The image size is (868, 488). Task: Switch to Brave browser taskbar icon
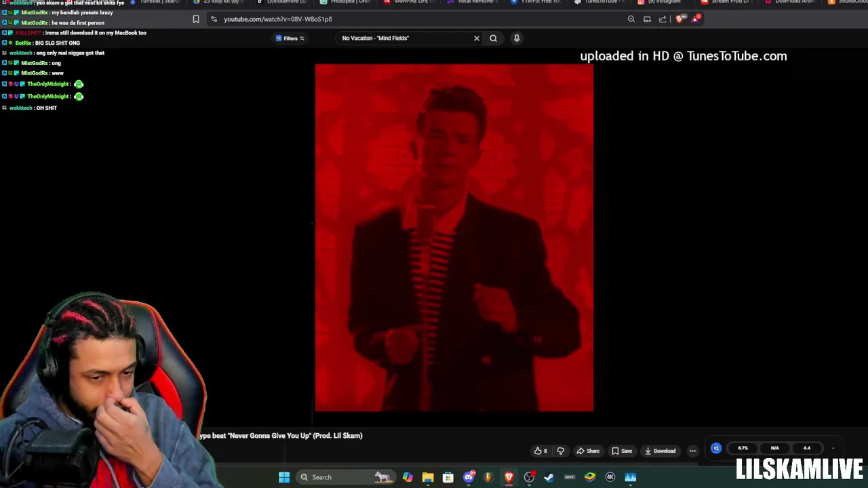509,477
